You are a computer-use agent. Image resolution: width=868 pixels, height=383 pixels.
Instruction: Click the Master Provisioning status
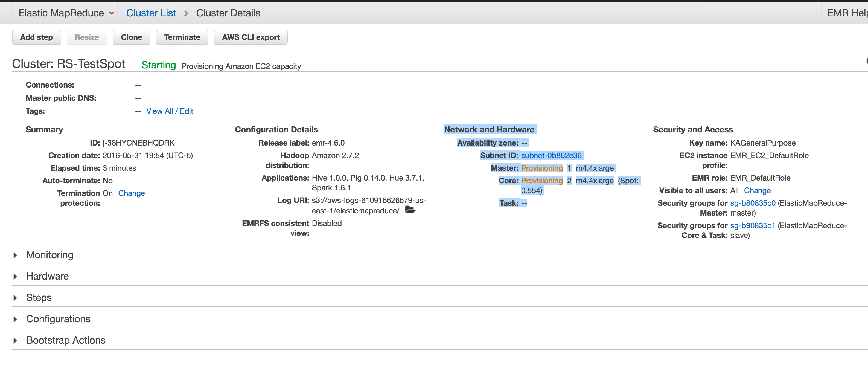point(542,168)
